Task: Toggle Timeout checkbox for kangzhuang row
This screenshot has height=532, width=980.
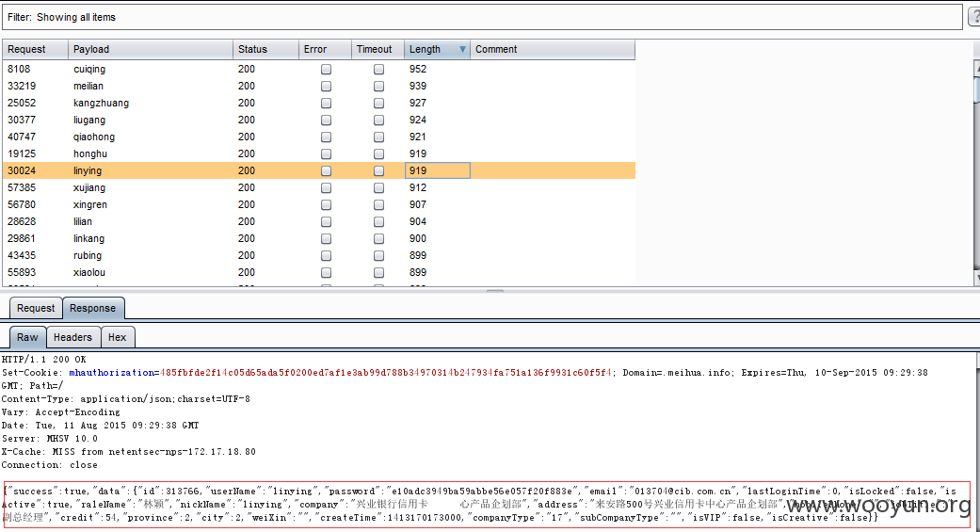Action: (378, 104)
